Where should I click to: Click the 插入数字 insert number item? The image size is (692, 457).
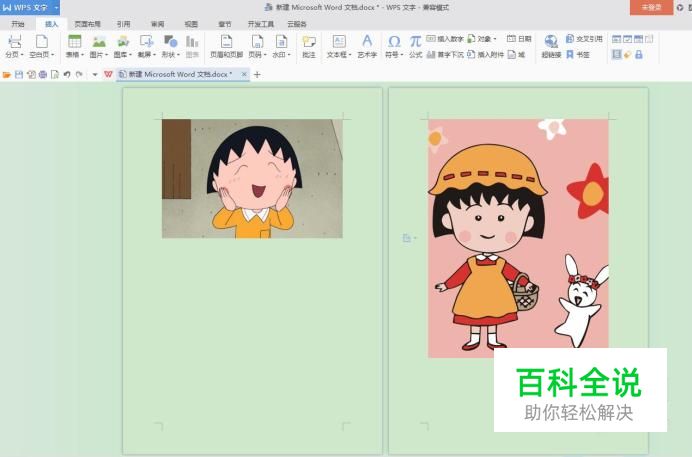445,39
